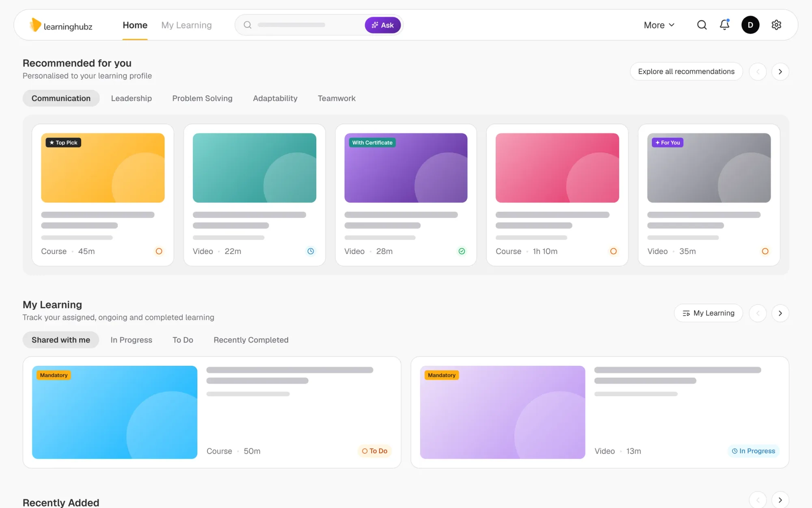Click Mandatory badge on purple video

click(x=442, y=375)
